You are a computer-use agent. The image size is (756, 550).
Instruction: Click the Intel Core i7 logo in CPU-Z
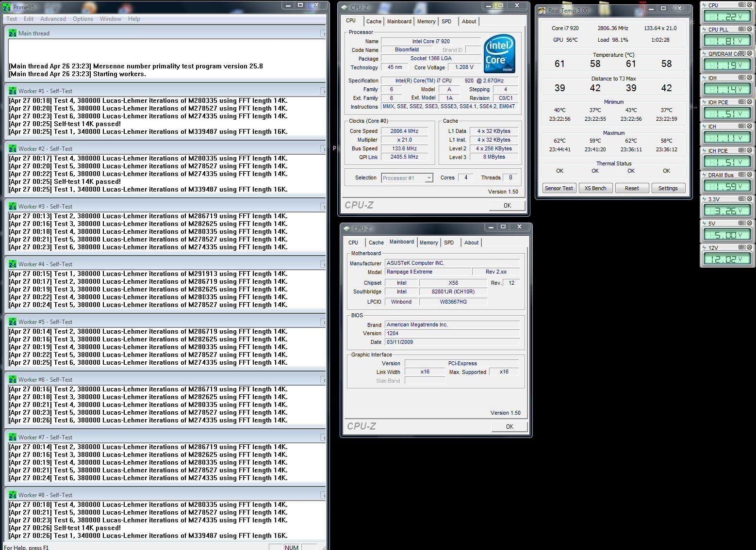click(499, 53)
